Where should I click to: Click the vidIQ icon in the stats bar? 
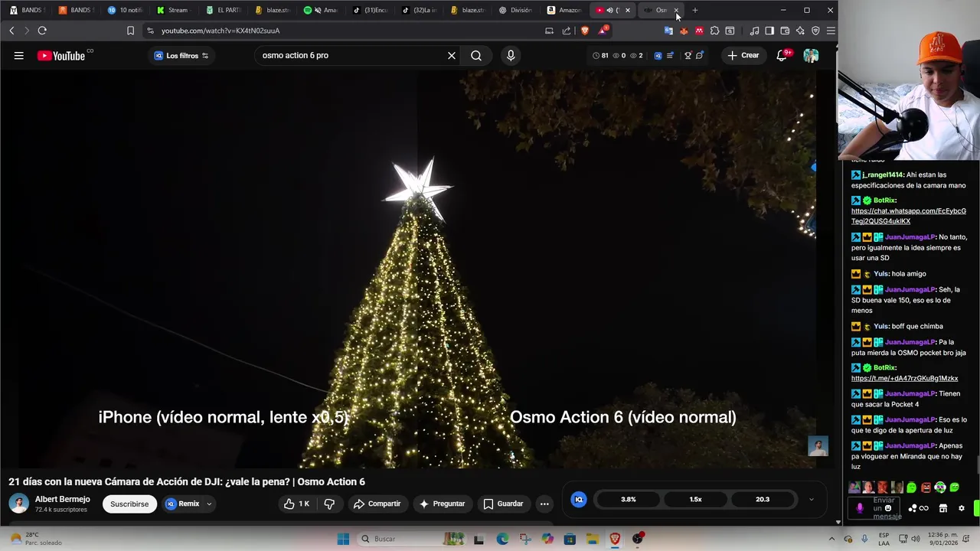coord(658,55)
